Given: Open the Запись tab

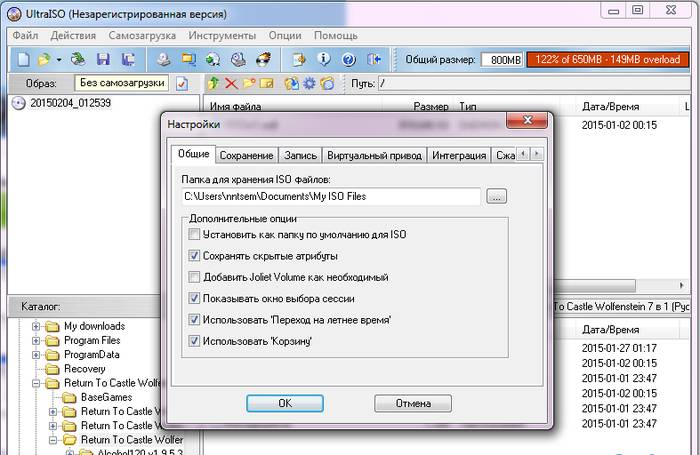Looking at the screenshot, I should [x=300, y=155].
